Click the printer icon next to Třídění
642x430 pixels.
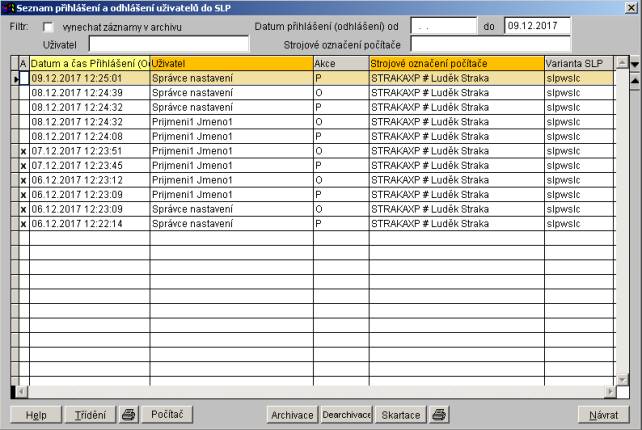click(x=129, y=414)
